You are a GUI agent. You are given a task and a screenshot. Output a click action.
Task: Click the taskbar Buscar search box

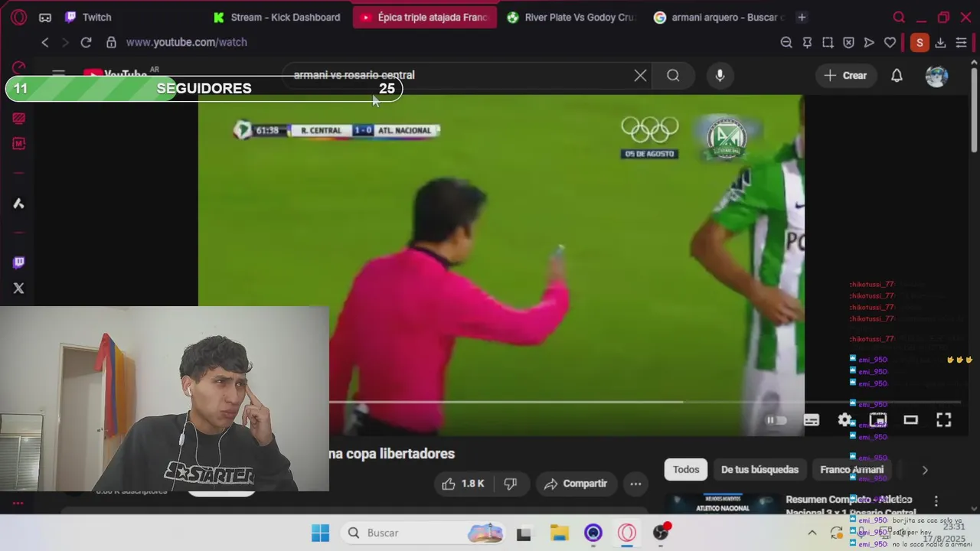[423, 533]
